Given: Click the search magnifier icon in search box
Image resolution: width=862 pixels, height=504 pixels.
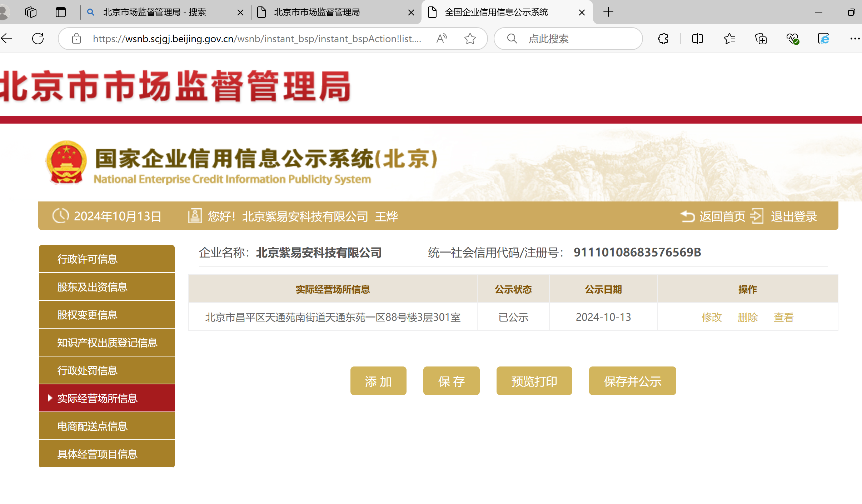Looking at the screenshot, I should [512, 38].
